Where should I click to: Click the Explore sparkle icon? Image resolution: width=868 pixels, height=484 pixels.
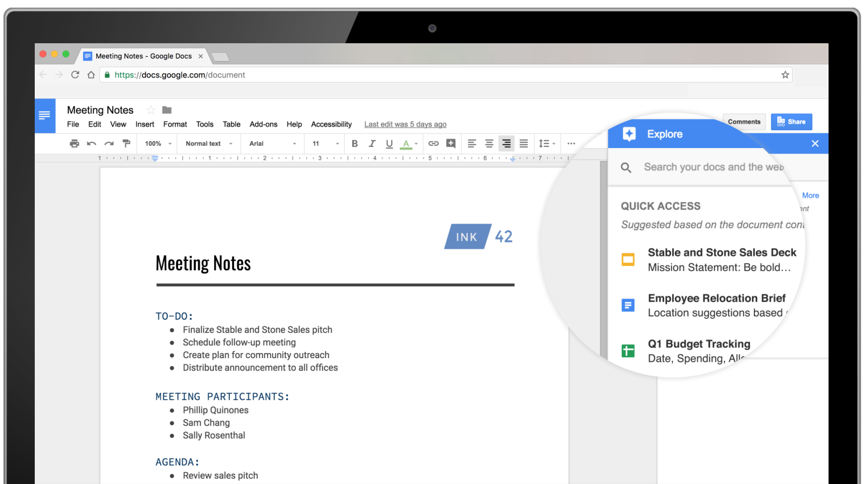tap(629, 134)
